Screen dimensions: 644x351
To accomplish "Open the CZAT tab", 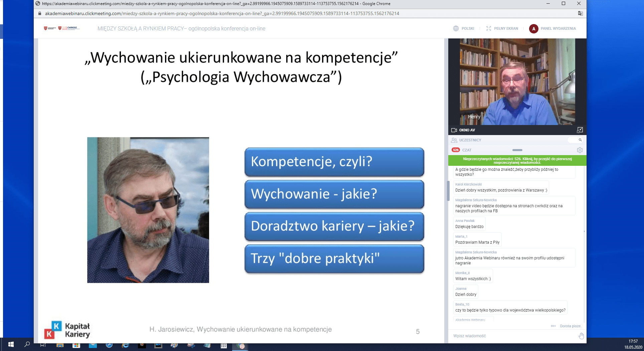I will click(x=467, y=150).
